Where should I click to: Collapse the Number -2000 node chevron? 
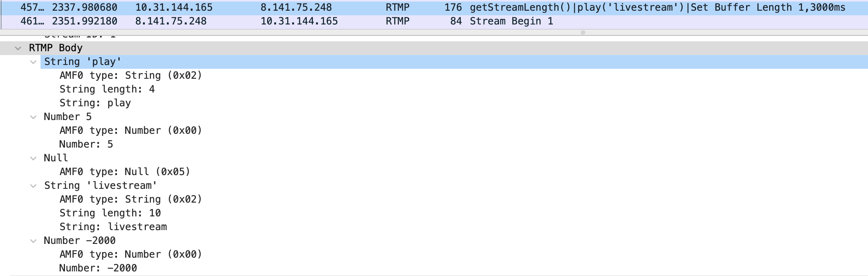coord(33,241)
